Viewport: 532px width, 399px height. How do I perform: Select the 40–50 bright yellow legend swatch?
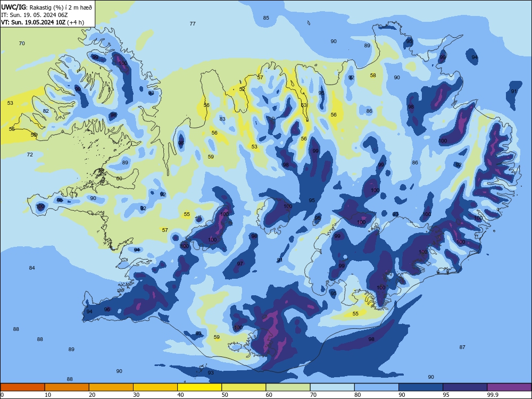tap(199, 387)
